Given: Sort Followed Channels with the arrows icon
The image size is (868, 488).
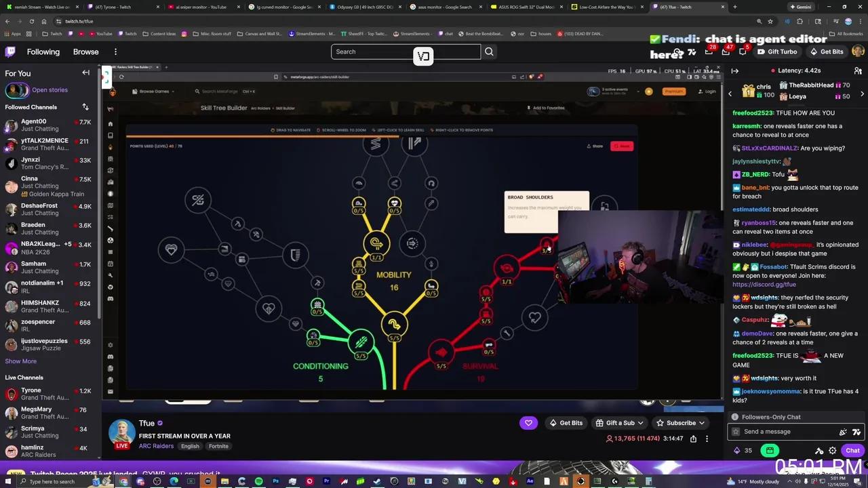Looking at the screenshot, I should pyautogui.click(x=85, y=107).
